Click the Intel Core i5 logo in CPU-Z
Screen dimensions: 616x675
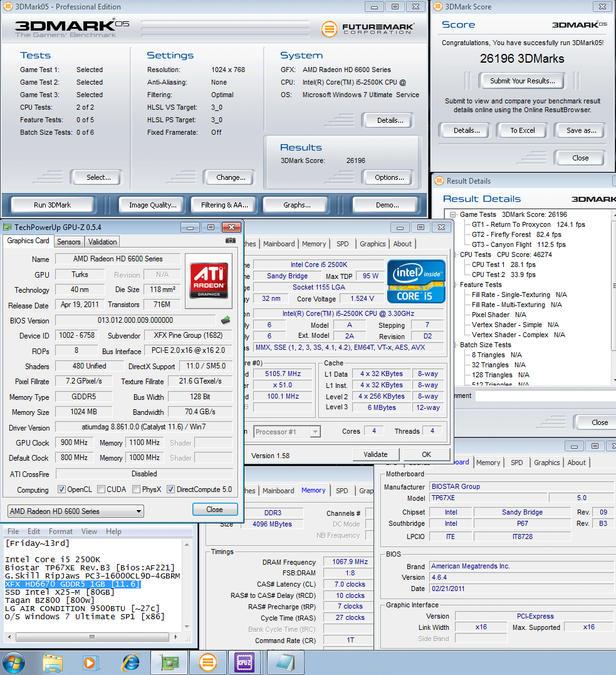(x=416, y=281)
